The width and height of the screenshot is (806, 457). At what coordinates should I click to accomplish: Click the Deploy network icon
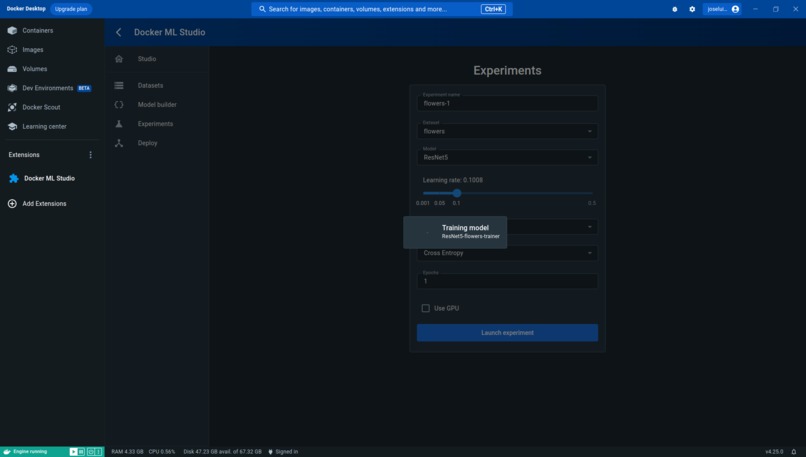[x=119, y=143]
